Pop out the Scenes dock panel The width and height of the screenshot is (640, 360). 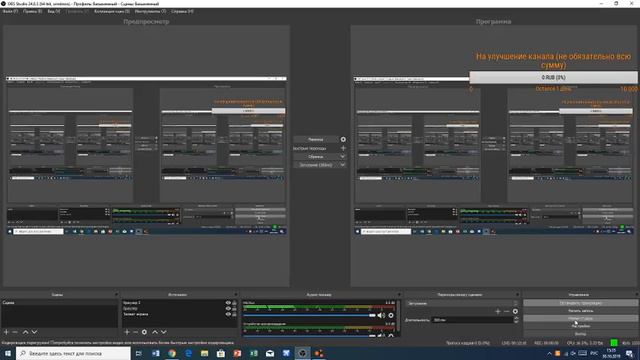coord(116,294)
